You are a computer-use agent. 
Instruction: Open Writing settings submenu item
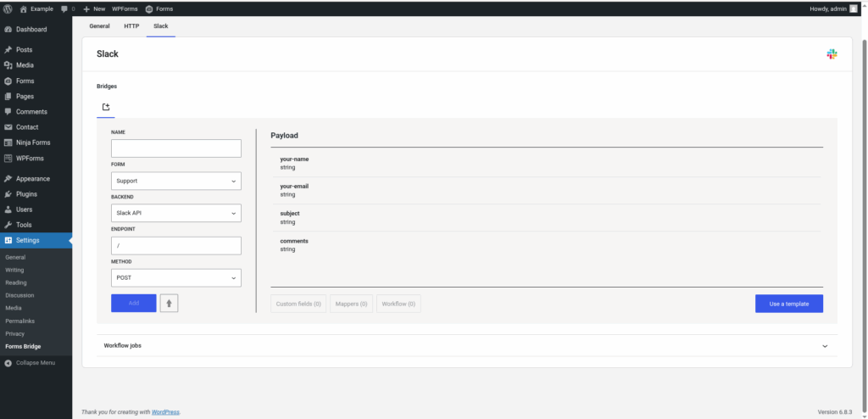coord(14,270)
